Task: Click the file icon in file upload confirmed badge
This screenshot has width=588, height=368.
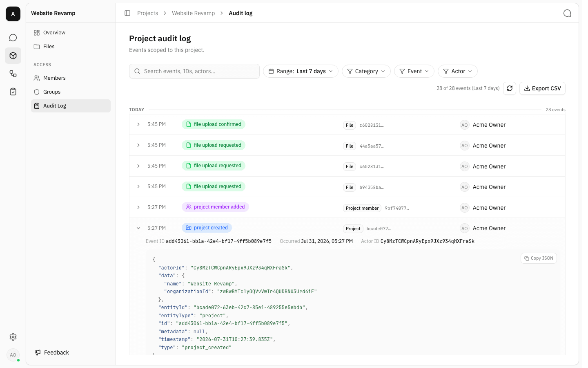Action: 189,124
